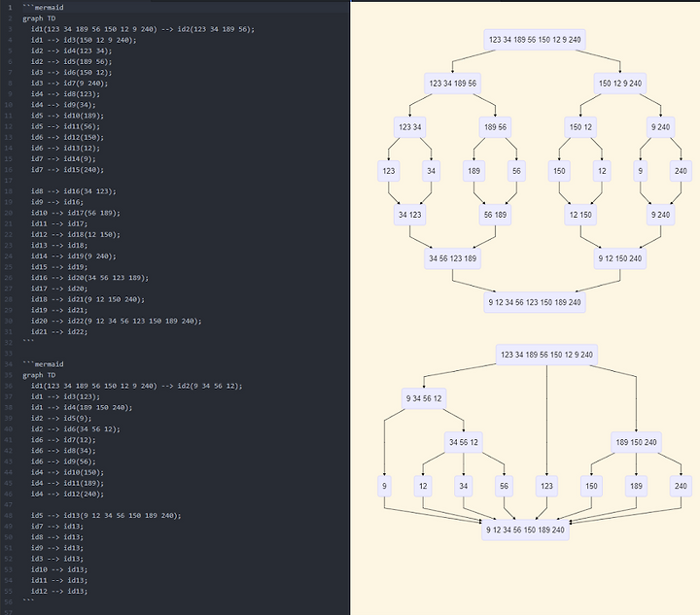Click code line 'id12 --> id18(12 150);'
Image resolution: width=700 pixels, height=615 pixels.
point(76,234)
